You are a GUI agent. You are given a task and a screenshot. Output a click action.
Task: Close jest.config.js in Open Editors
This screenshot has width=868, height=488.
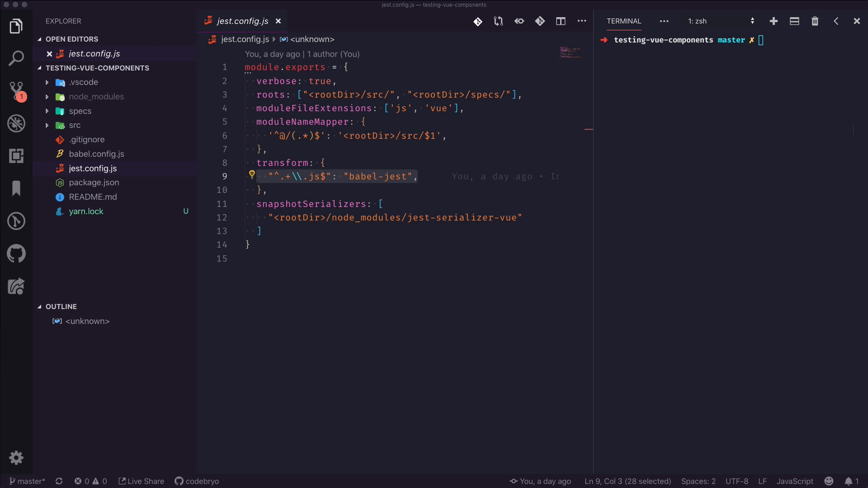click(x=50, y=54)
